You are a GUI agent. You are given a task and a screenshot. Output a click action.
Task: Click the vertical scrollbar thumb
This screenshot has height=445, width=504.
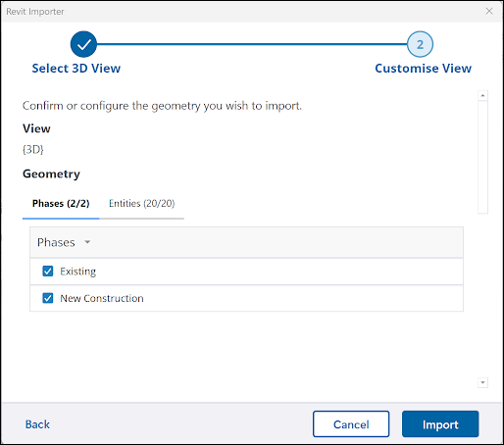pos(482,157)
